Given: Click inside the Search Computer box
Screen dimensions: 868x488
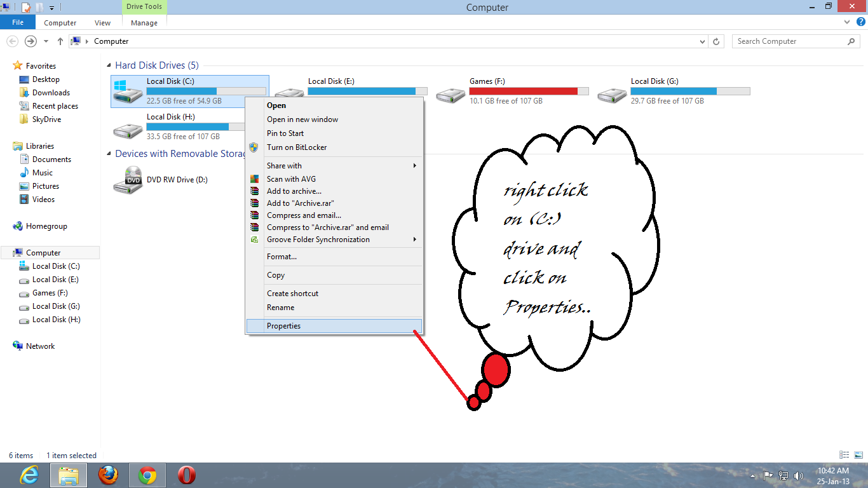Looking at the screenshot, I should [x=788, y=41].
